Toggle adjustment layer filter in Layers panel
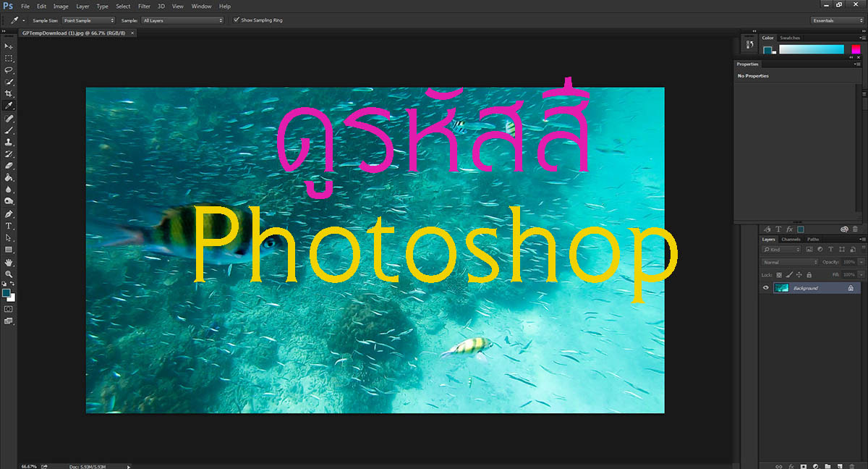Image resolution: width=868 pixels, height=469 pixels. tap(820, 250)
